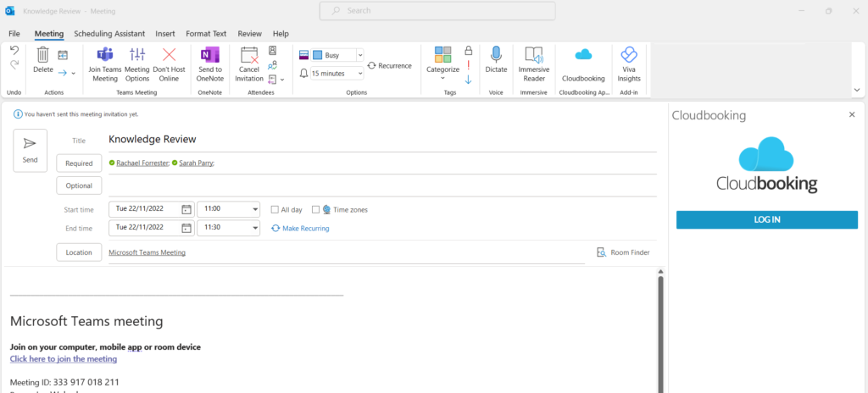Viewport: 868px width, 393px height.
Task: Click the calendar icon beside Delete
Action: [63, 55]
